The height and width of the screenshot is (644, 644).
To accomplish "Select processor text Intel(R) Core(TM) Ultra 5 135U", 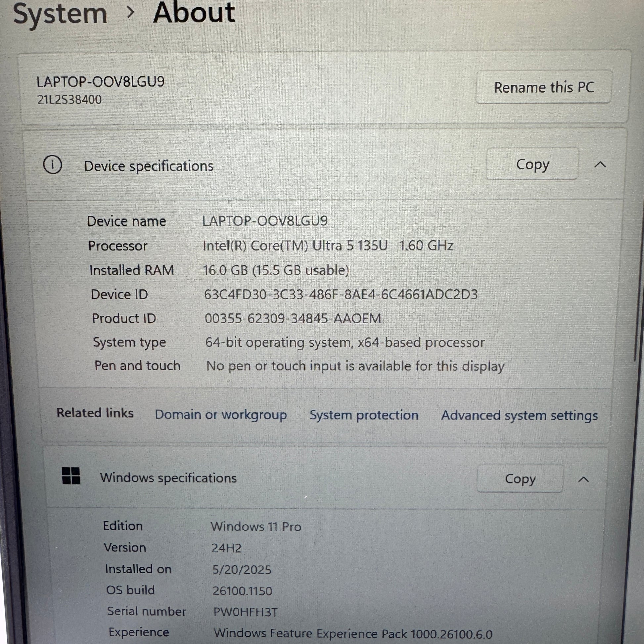I will pos(295,246).
